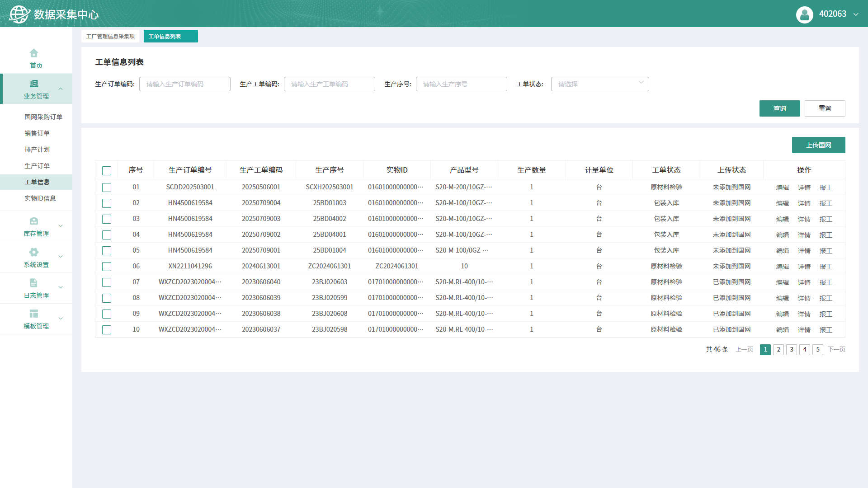
Task: Expand account menu arrow beside 402063
Action: point(855,14)
